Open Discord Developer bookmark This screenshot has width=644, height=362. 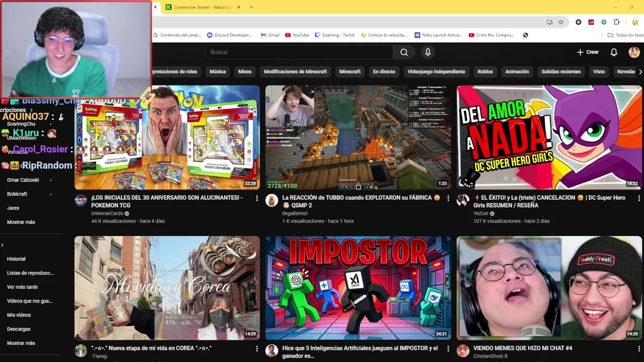(230, 35)
